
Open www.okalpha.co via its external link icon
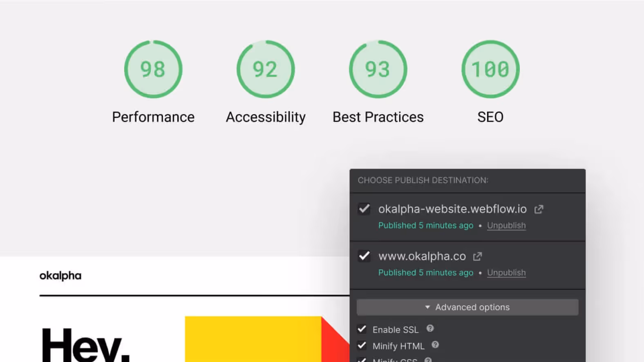click(x=477, y=256)
